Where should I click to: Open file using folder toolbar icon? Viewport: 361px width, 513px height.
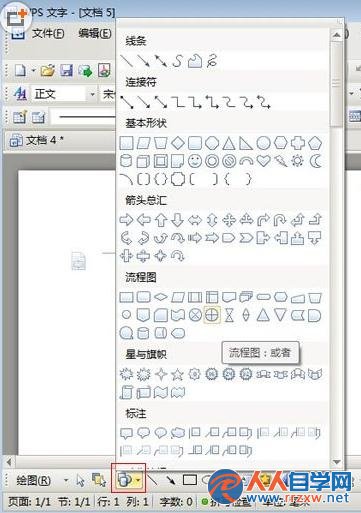(48, 71)
